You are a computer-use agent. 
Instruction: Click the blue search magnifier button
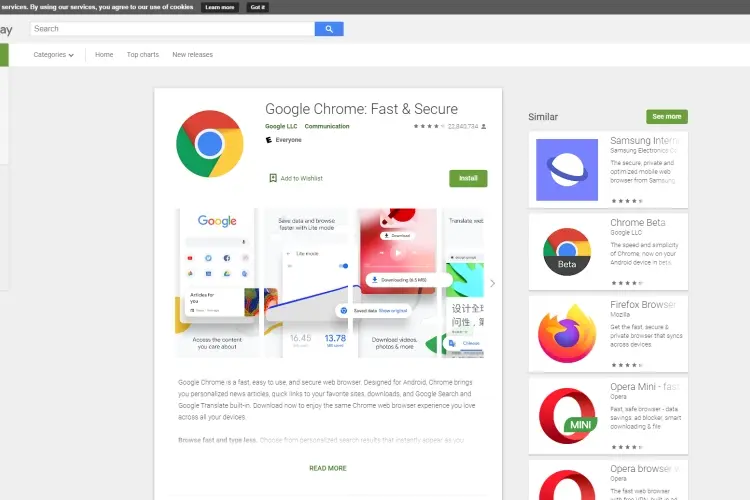click(329, 29)
